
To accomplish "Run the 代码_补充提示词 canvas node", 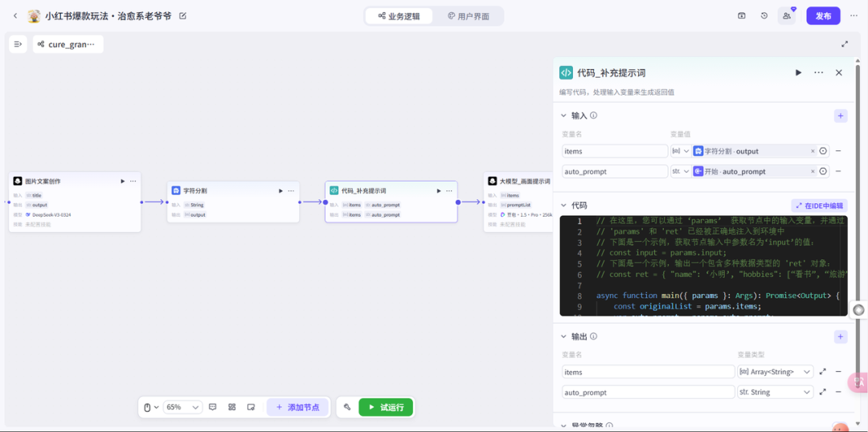I will coord(439,191).
